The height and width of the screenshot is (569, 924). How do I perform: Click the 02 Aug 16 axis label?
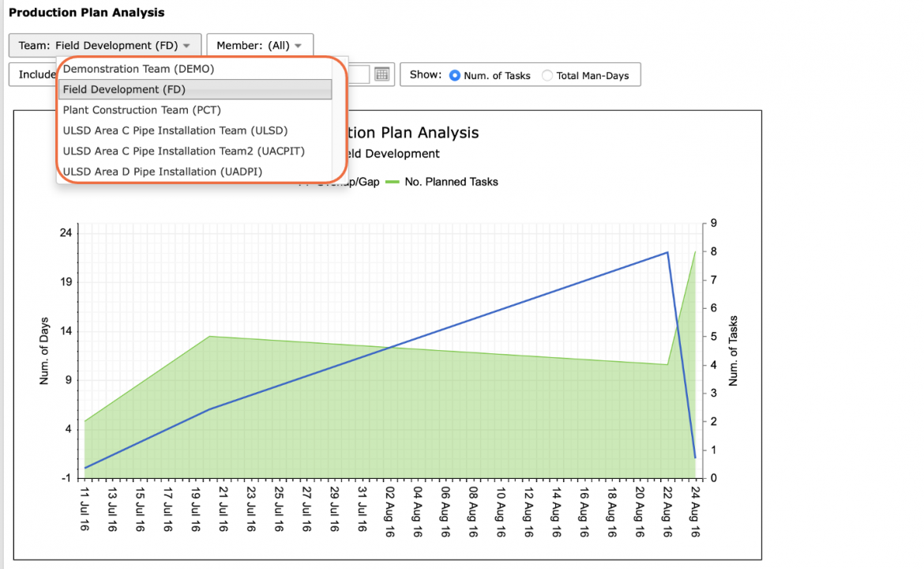coord(389,512)
